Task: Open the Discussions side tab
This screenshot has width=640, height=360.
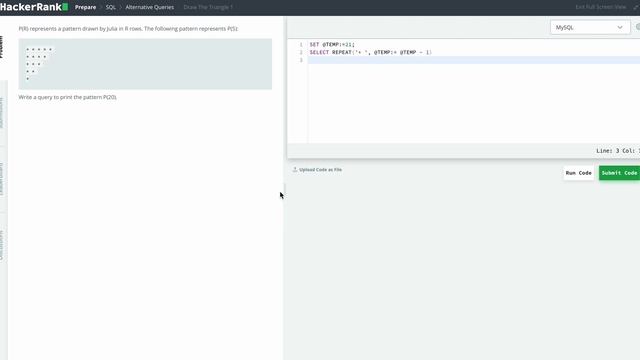Action: click(x=1, y=245)
